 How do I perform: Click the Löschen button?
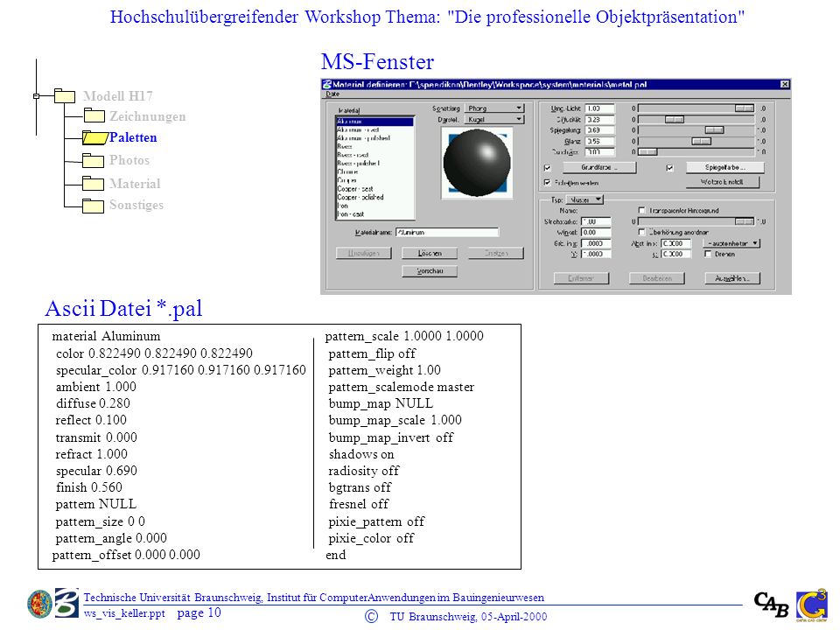tap(430, 253)
